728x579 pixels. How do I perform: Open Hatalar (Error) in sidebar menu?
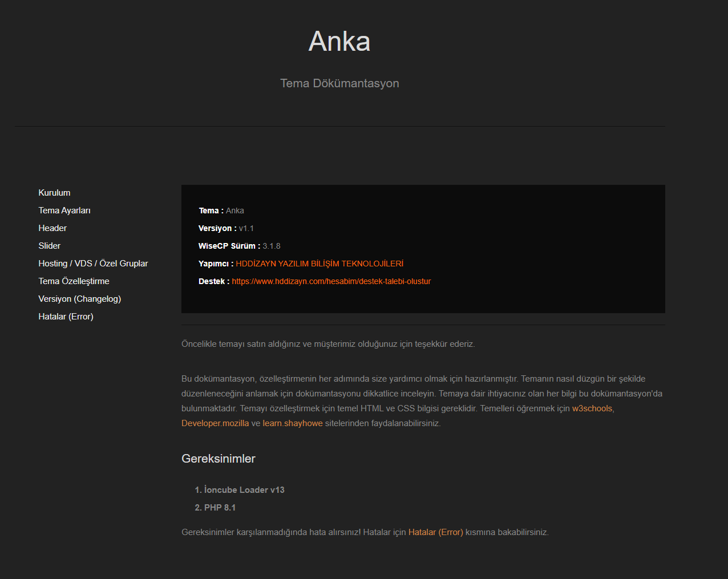[66, 317]
